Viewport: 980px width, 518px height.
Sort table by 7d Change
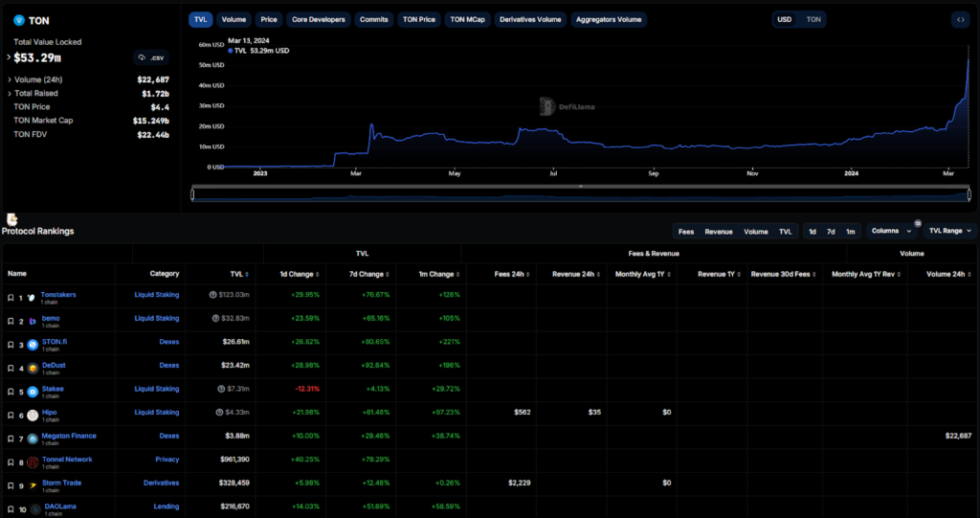click(x=371, y=274)
